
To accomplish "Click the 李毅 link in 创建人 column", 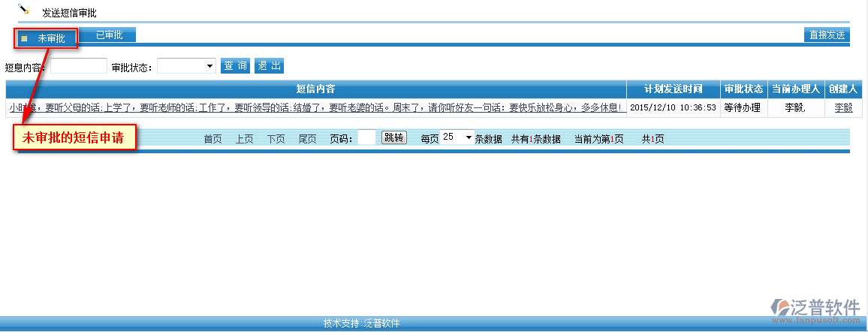I will (843, 107).
